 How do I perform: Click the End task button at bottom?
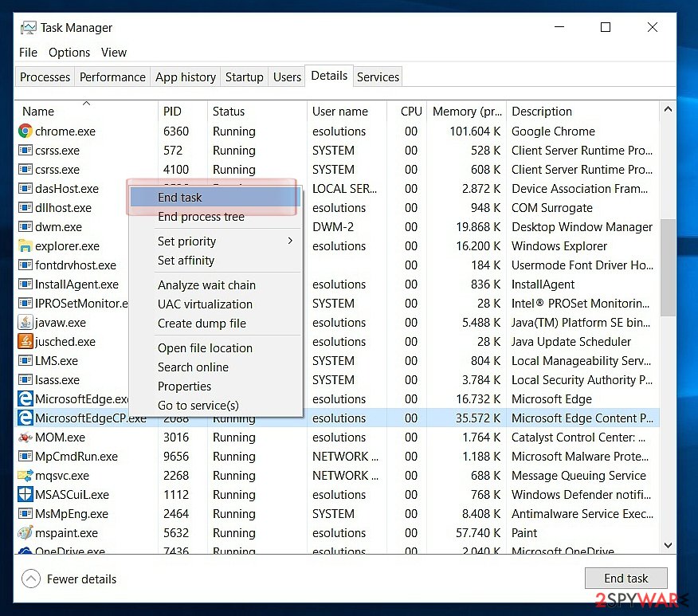coord(625,579)
